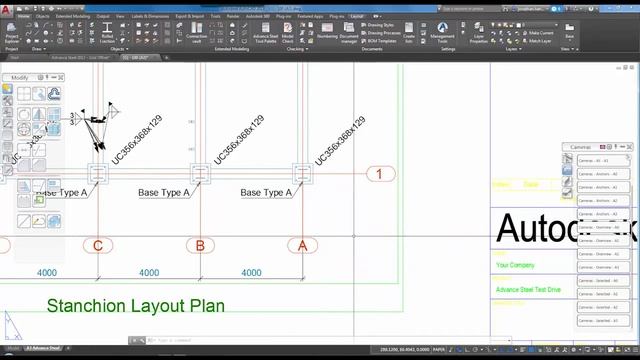Close the Cameras palette

point(630,147)
